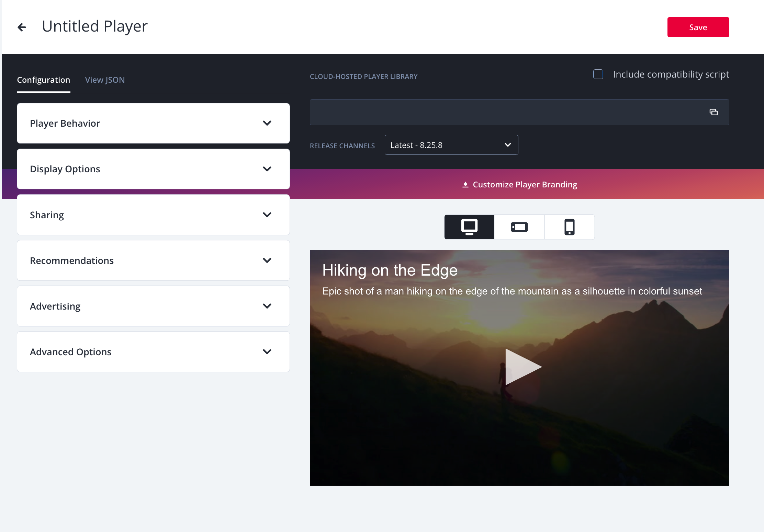Viewport: 764px width, 532px height.
Task: Open the Release Channels dropdown
Action: click(451, 145)
